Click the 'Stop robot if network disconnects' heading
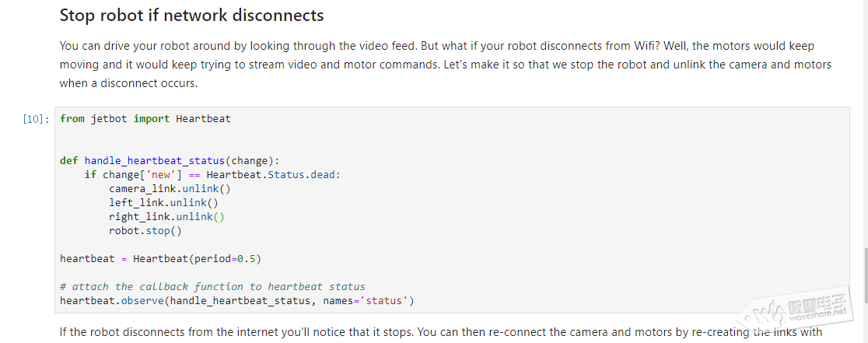Viewport: 868px width, 343px height. [x=191, y=15]
